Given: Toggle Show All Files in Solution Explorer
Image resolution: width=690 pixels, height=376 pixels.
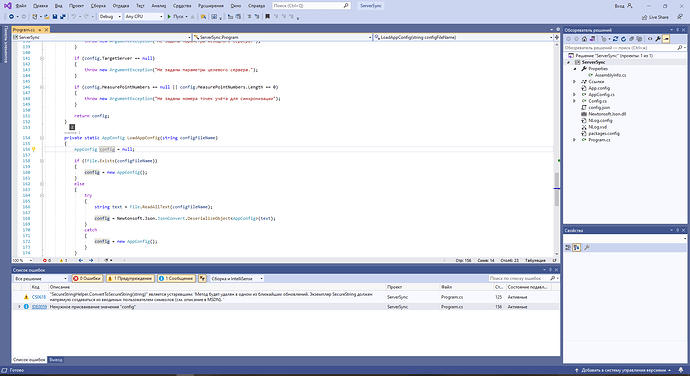Looking at the screenshot, I should pos(639,39).
